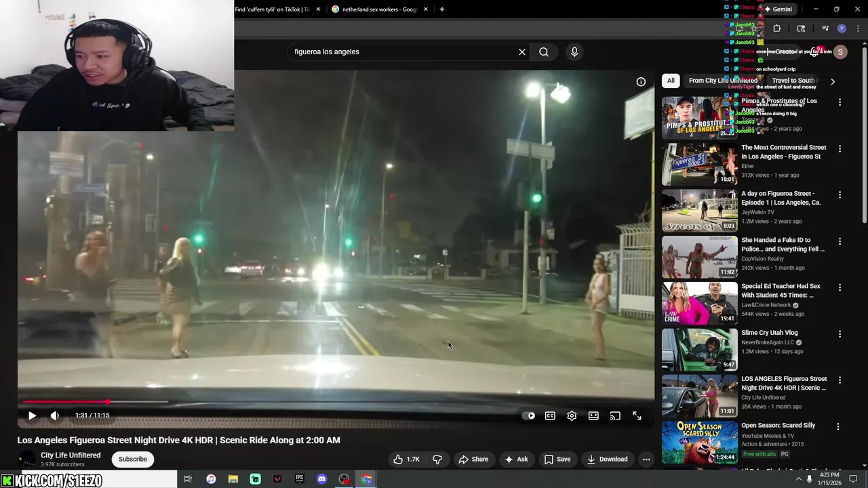Open video player settings gear
The height and width of the screenshot is (488, 868).
pyautogui.click(x=572, y=415)
